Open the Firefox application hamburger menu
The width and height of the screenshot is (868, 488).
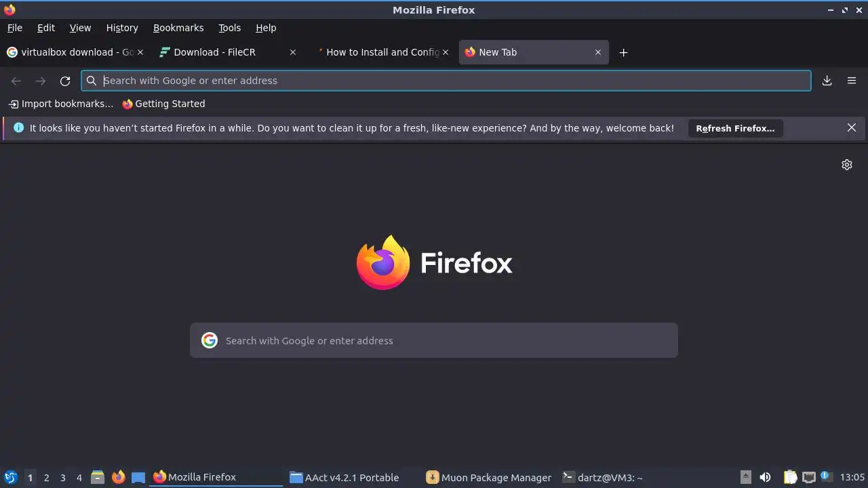[x=852, y=81]
